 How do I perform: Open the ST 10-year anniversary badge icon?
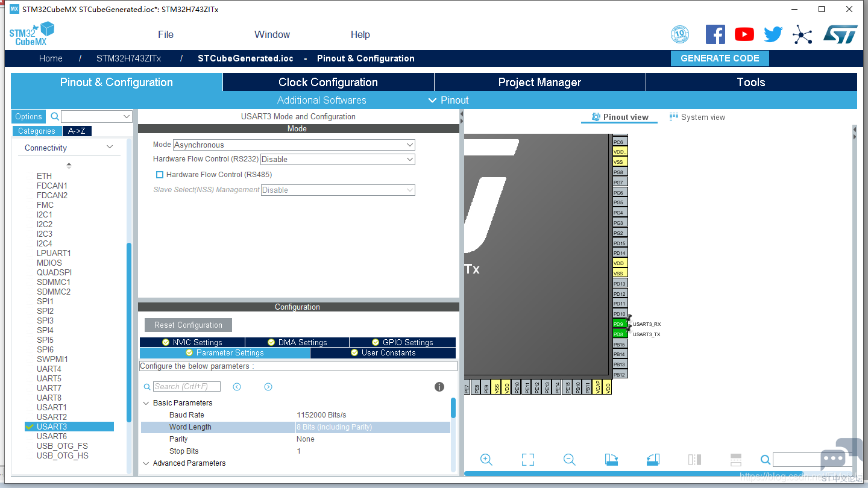(x=680, y=34)
